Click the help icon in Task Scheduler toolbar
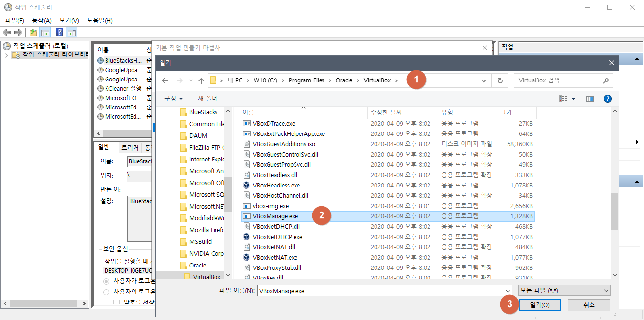Screen dimensions: 644x320 coord(59,32)
